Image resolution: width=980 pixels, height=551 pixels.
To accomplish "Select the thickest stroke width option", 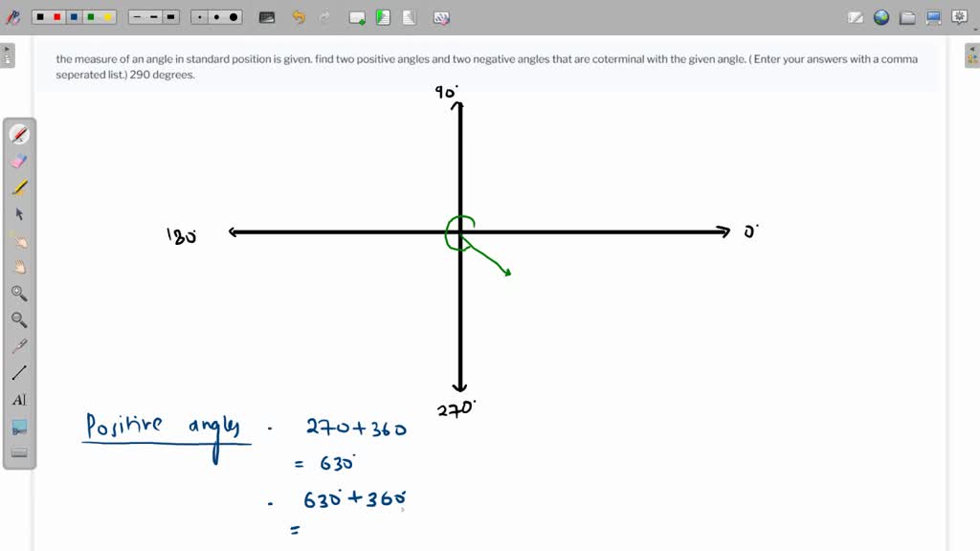I will coord(172,16).
